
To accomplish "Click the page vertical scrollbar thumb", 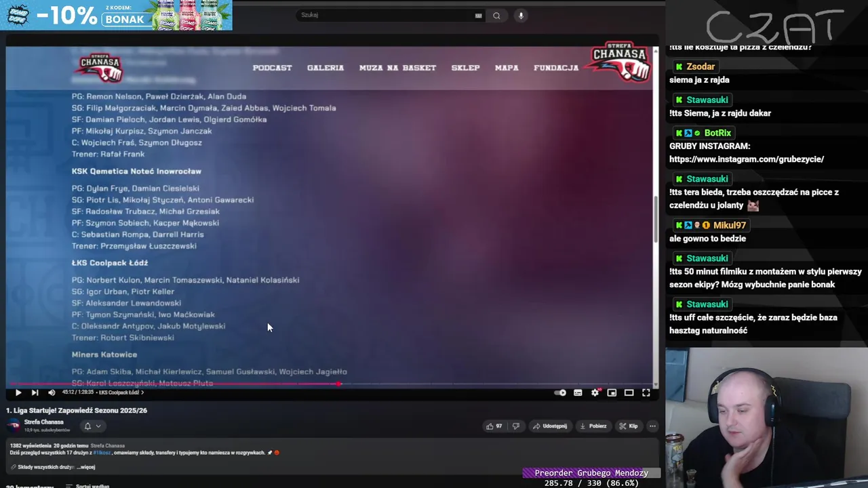I will point(656,218).
